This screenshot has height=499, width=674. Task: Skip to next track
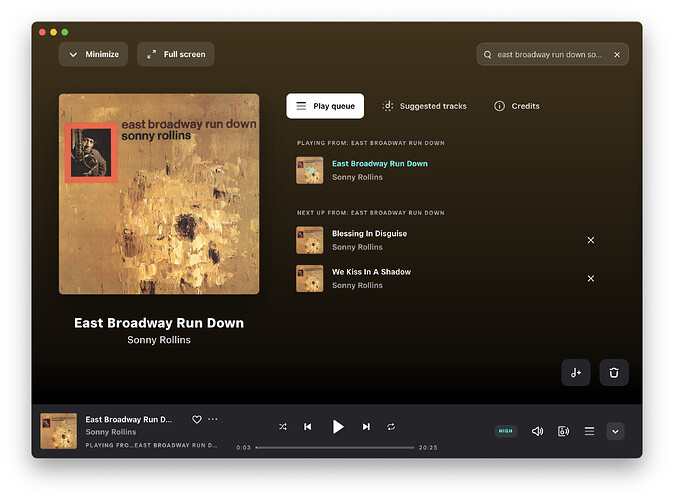(366, 426)
